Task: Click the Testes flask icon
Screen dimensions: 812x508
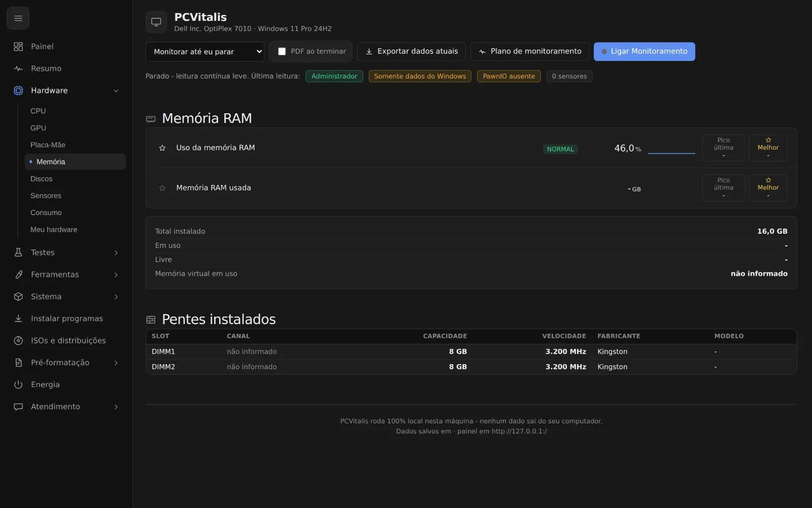Action: pos(18,252)
